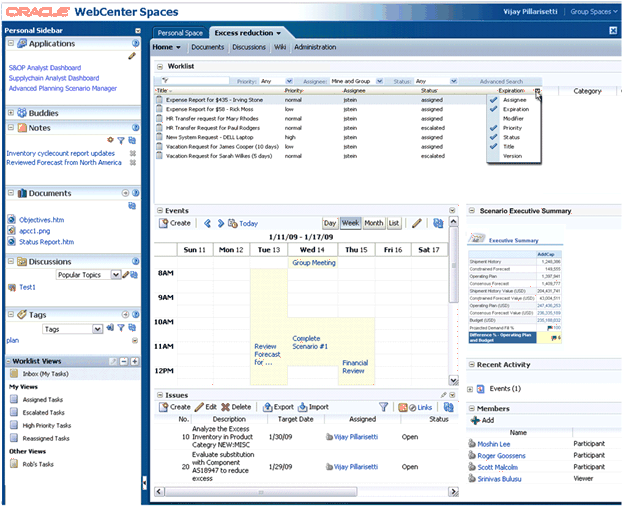Click the Edit pencil icon in Issues toolbar
Screen dimensions: 624x508
[199, 407]
